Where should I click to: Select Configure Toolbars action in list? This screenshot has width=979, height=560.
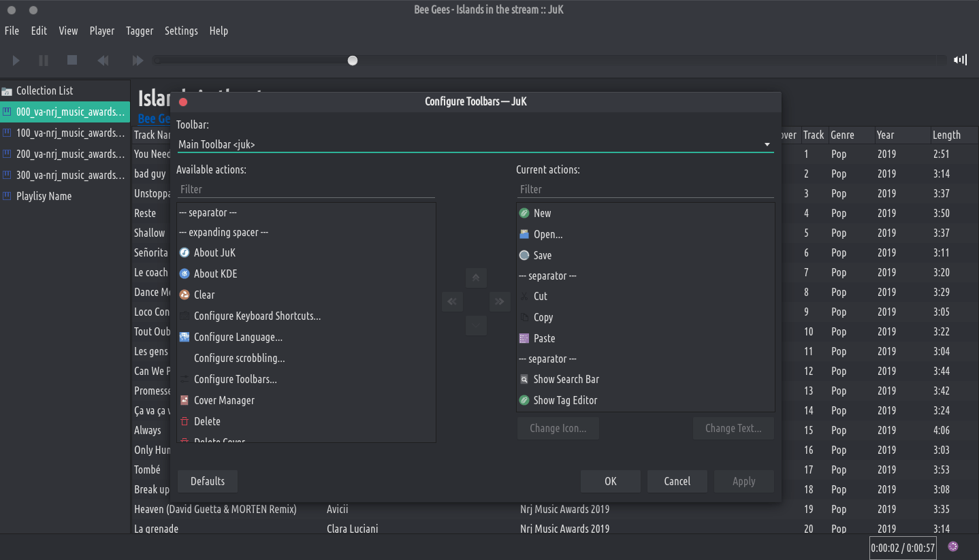click(x=306, y=379)
